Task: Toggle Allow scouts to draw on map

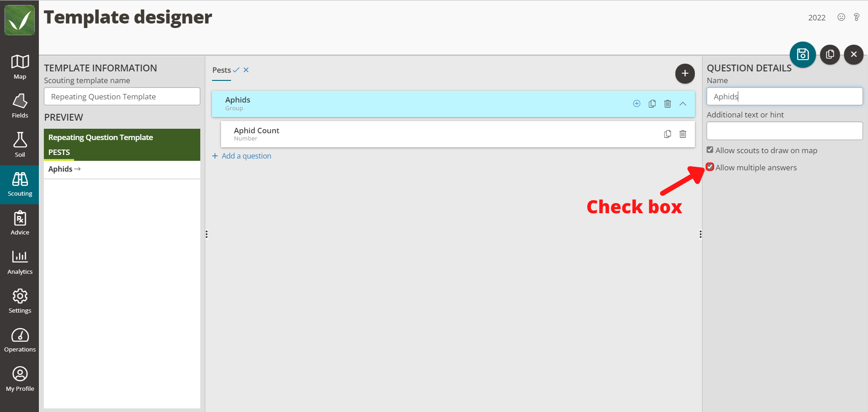Action: pyautogui.click(x=710, y=150)
